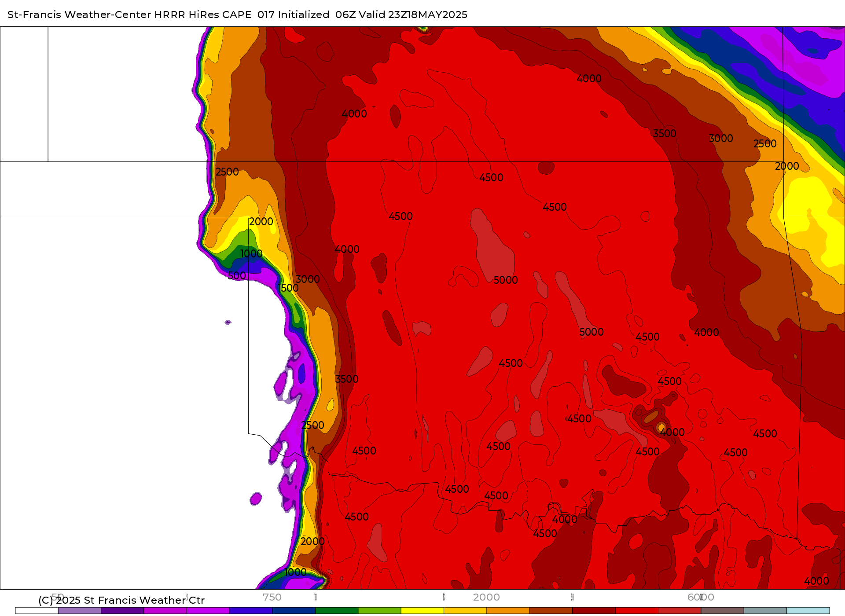This screenshot has width=845, height=616.
Task: Click the blue-violet legend swatch
Action: click(x=251, y=611)
